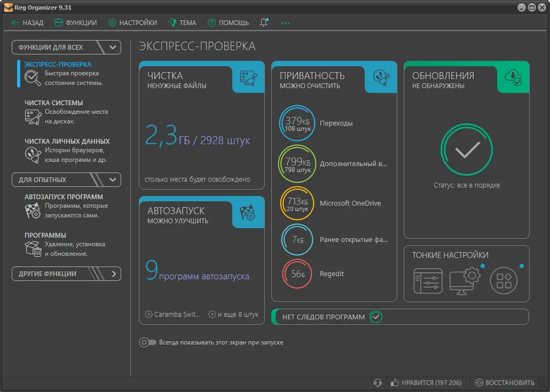Click the 799 КБ green circle indicator
Viewport: 550px width, 392px height.
(297, 164)
